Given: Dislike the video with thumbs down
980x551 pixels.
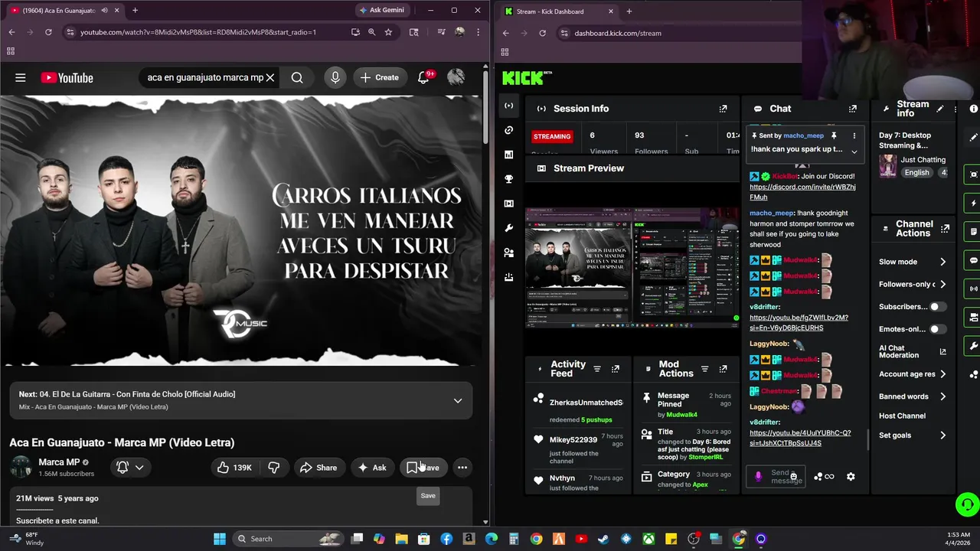Looking at the screenshot, I should pyautogui.click(x=273, y=468).
